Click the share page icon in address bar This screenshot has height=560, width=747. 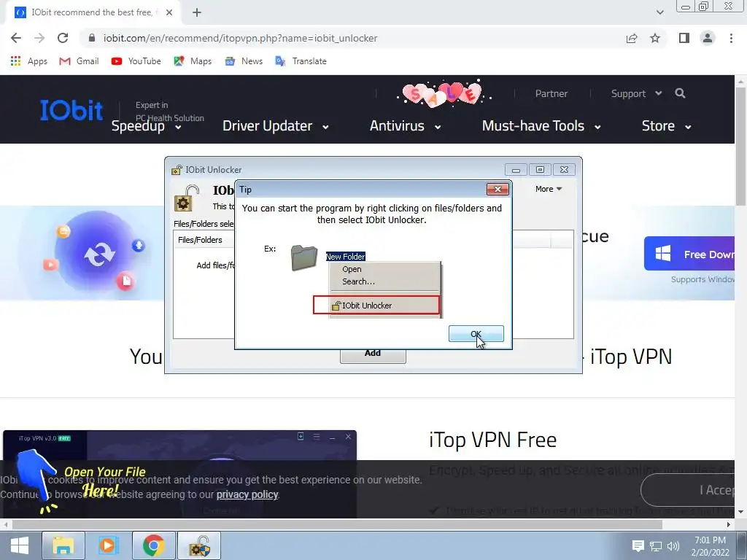(x=632, y=38)
